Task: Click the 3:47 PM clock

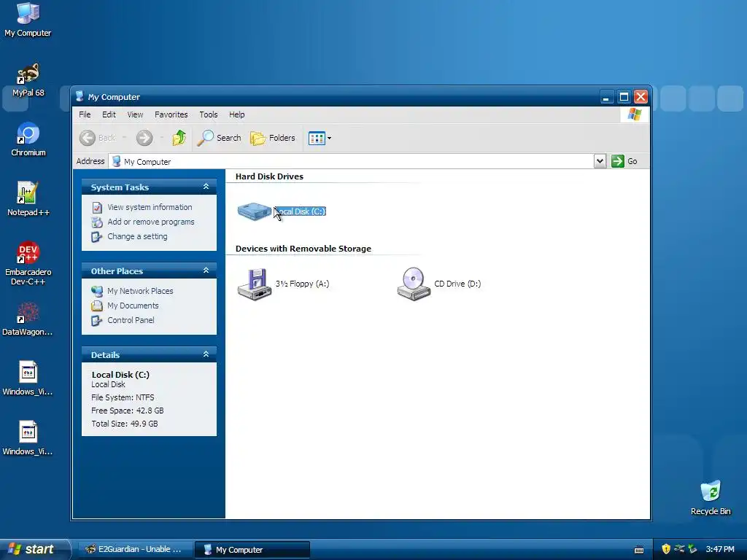Action: coord(720,549)
